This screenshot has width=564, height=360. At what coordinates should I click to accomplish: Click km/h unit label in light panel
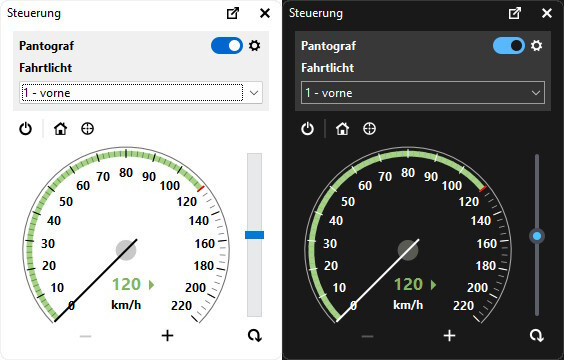[126, 305]
